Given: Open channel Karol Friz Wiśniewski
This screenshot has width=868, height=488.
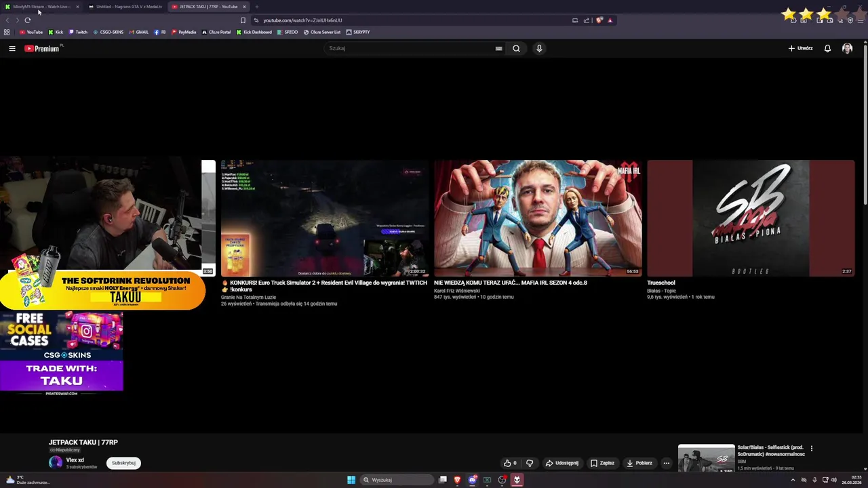Looking at the screenshot, I should click(457, 290).
